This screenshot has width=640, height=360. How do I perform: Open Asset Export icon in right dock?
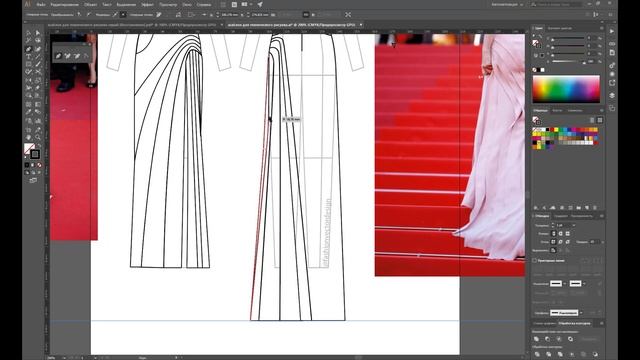coord(612,83)
